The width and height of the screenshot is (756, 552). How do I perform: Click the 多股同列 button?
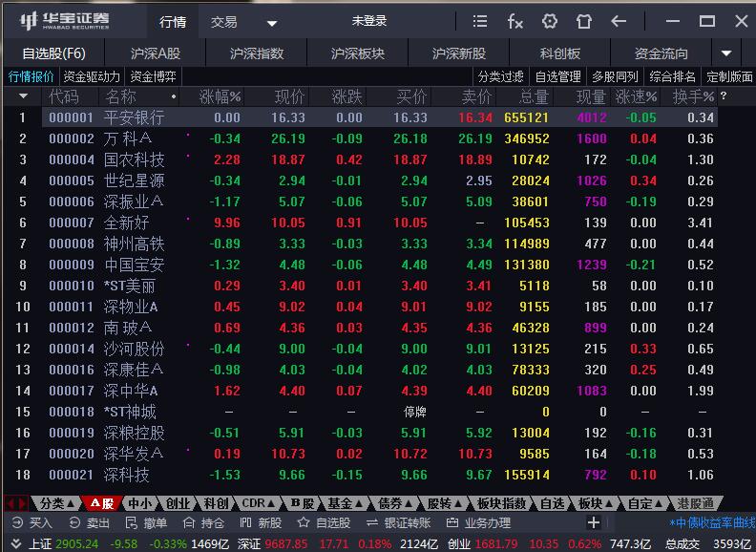pos(615,76)
